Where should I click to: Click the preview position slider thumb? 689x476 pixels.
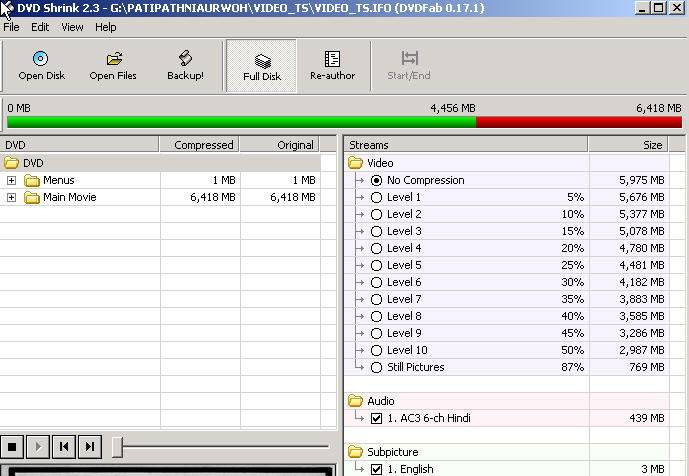click(117, 447)
